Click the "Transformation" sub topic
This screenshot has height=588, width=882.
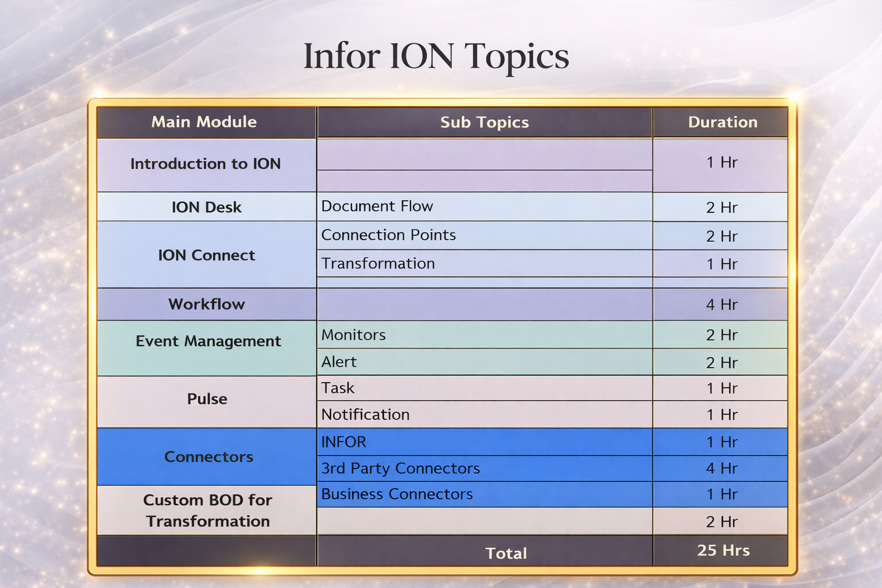tap(378, 264)
